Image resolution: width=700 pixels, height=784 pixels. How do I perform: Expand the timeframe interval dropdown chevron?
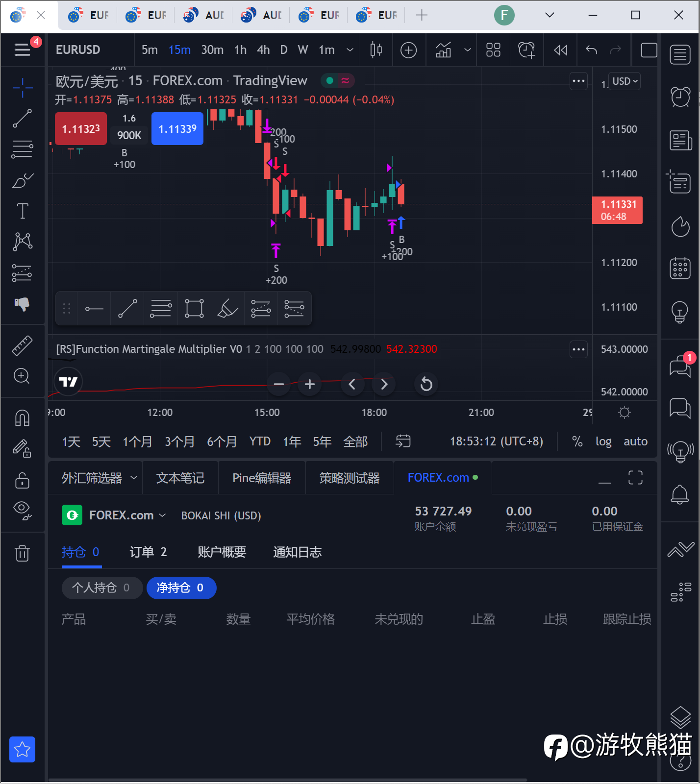coord(350,50)
